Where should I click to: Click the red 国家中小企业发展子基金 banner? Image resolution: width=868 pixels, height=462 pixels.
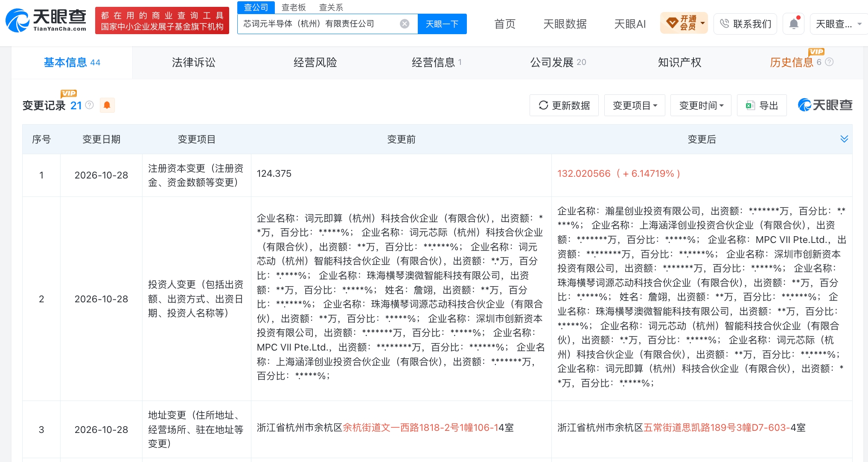(x=162, y=20)
